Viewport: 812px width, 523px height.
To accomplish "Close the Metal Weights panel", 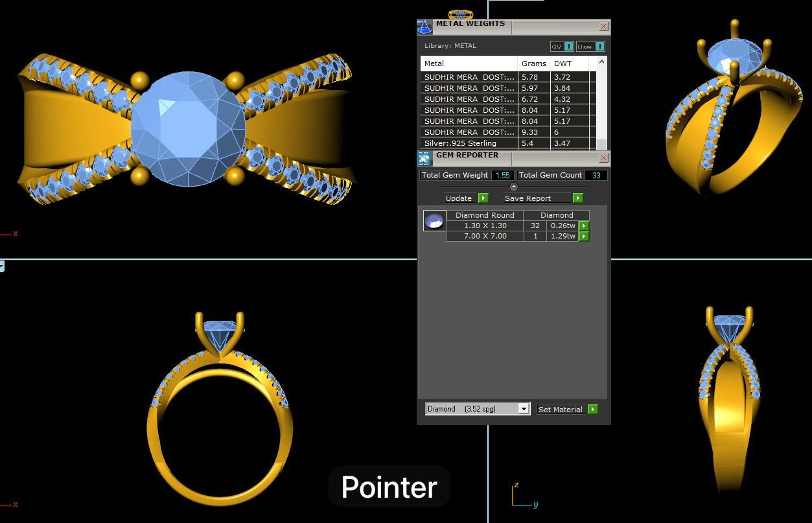I will (603, 27).
